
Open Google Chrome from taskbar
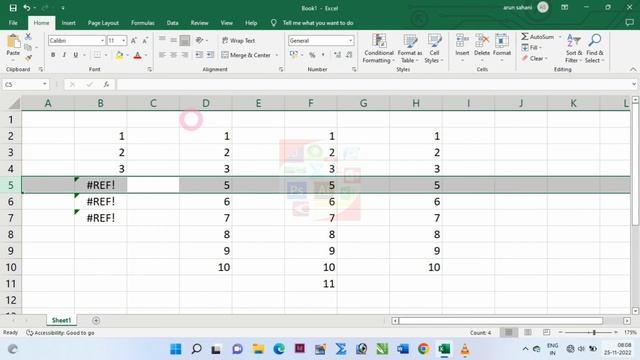coord(424,349)
